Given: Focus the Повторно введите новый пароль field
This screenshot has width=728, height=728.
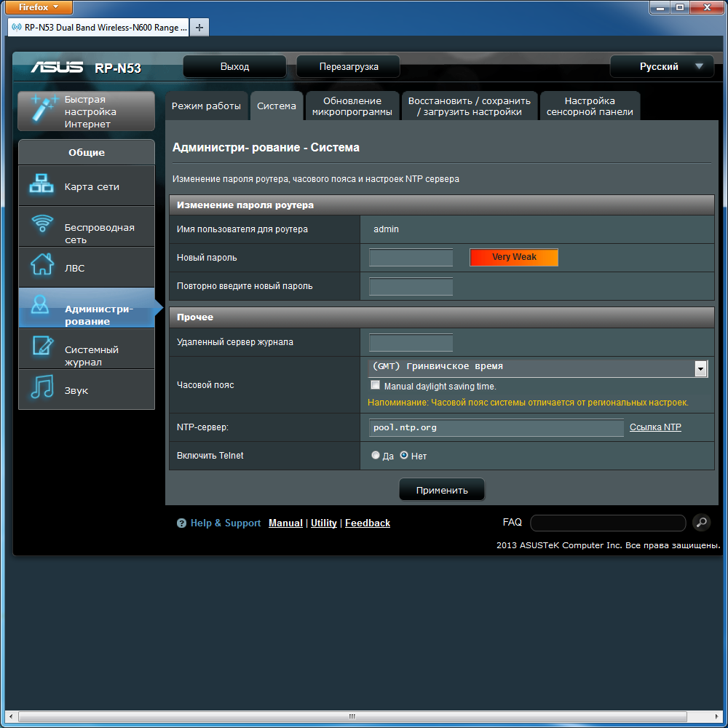Looking at the screenshot, I should 411,286.
